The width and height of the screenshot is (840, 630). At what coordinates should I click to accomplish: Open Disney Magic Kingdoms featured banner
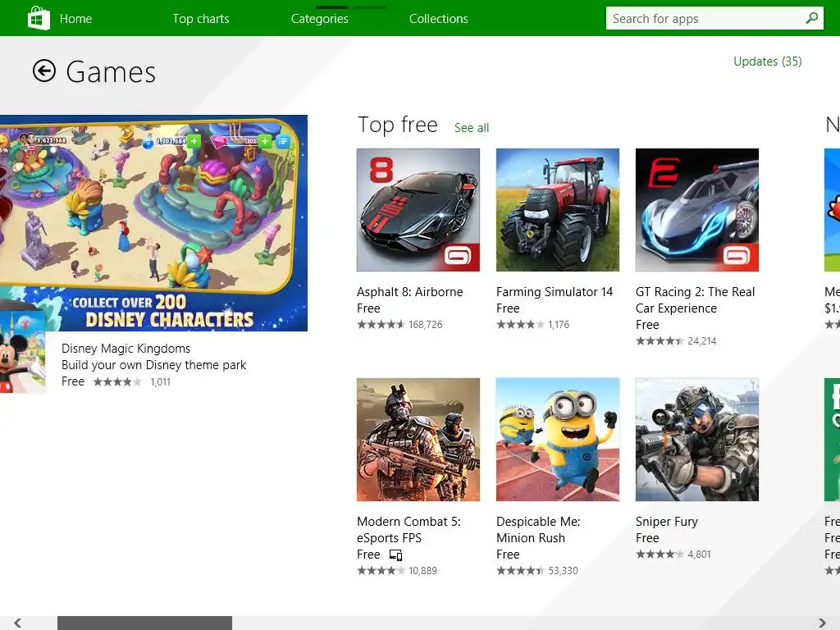pos(153,223)
